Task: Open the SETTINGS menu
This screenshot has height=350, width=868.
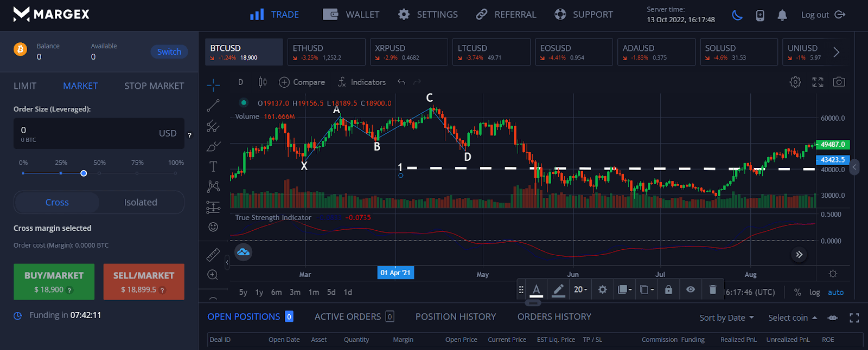Action: coord(427,15)
